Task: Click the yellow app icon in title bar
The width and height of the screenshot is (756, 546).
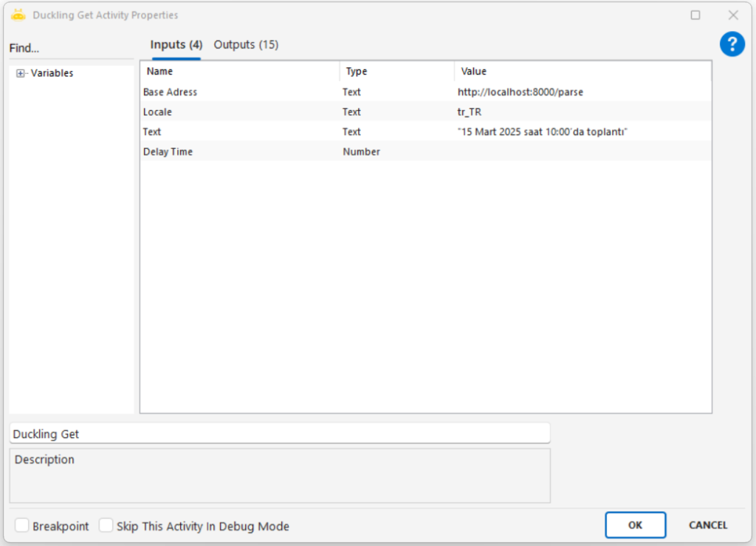Action: click(18, 15)
